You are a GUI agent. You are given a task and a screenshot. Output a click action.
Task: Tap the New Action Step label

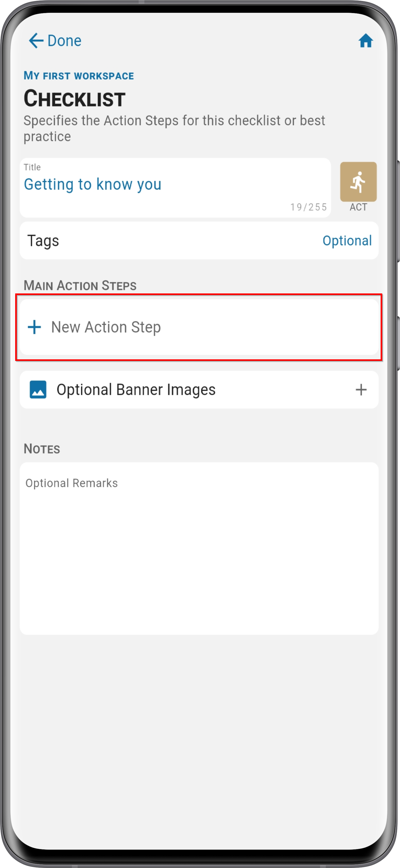[x=106, y=327]
